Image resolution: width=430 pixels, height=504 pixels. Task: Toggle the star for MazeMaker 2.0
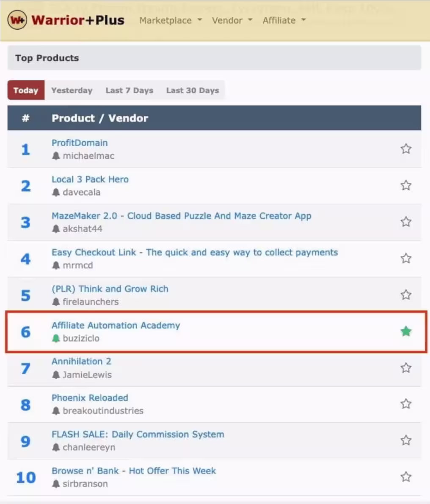tap(406, 222)
